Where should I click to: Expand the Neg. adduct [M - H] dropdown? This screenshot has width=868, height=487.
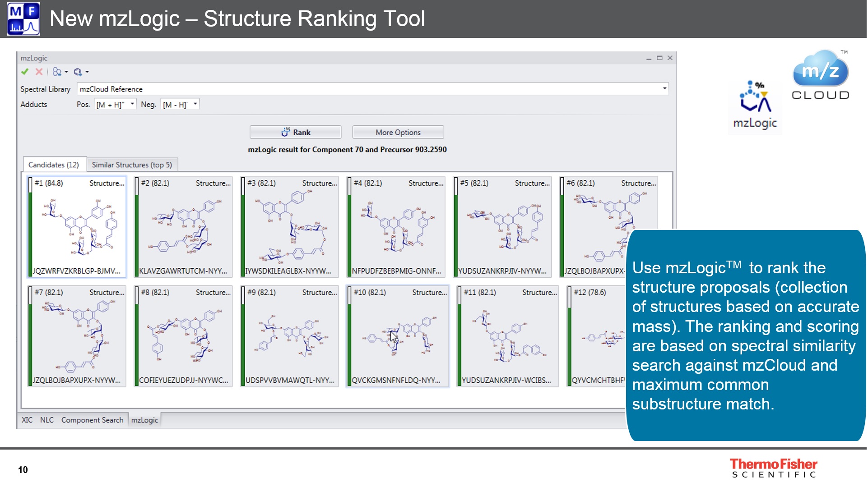coord(195,104)
